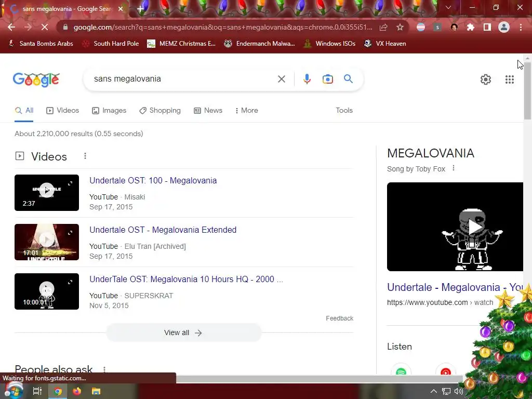Listen on Spotify icon
Screen dimensions: 532x399
(401, 370)
